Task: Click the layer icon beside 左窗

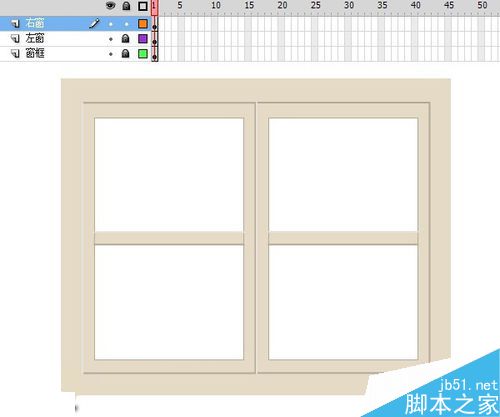Action: [x=15, y=39]
